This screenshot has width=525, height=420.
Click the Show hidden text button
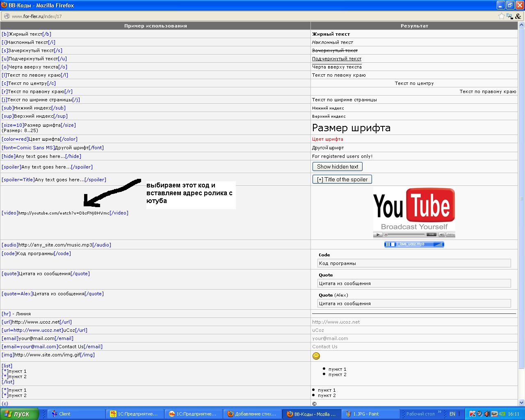[x=338, y=167]
